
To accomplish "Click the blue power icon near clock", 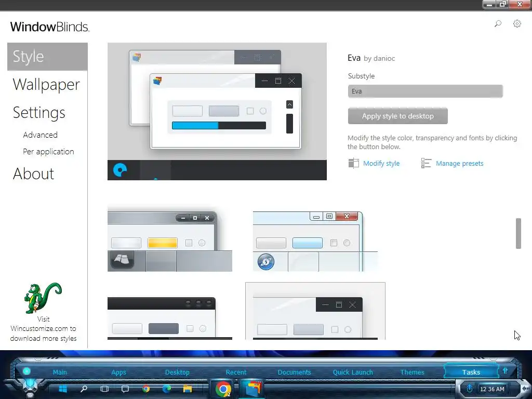I will (470, 389).
